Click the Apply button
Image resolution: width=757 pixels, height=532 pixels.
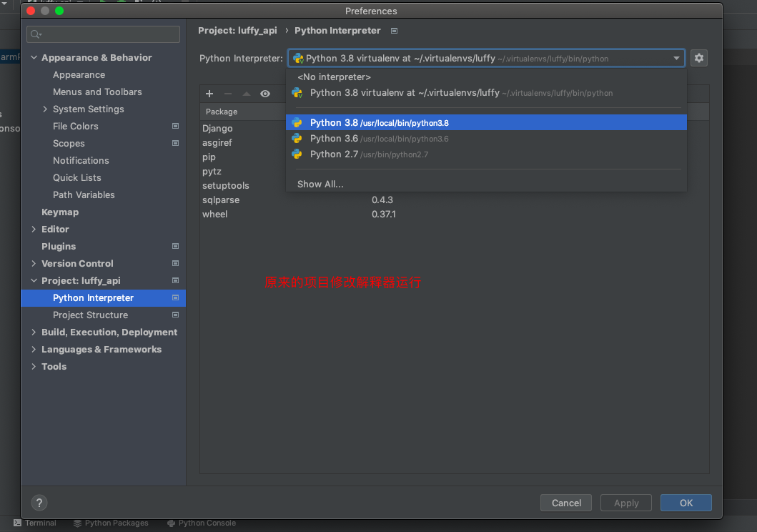626,503
